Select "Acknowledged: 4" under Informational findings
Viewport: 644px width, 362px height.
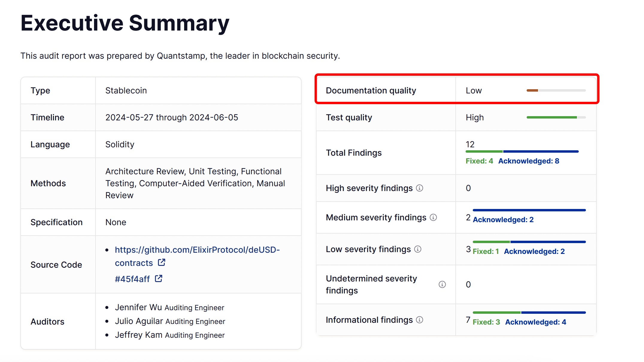(x=536, y=322)
